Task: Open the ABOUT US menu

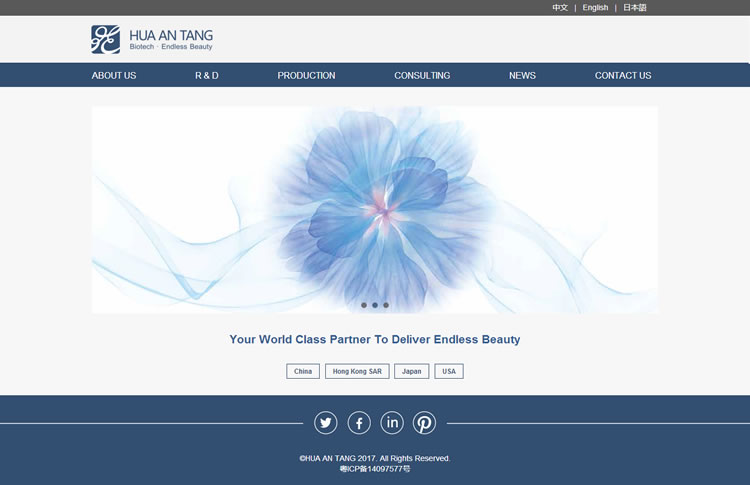Action: pyautogui.click(x=114, y=76)
